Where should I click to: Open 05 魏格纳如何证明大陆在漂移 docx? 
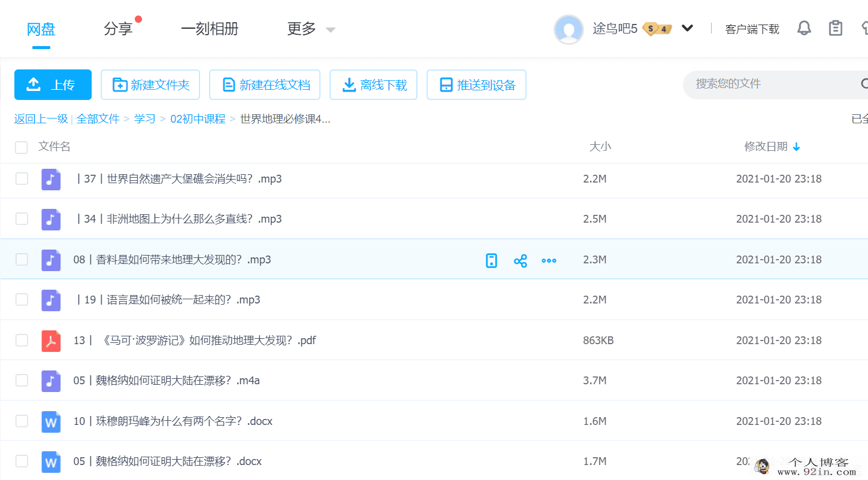pyautogui.click(x=168, y=461)
